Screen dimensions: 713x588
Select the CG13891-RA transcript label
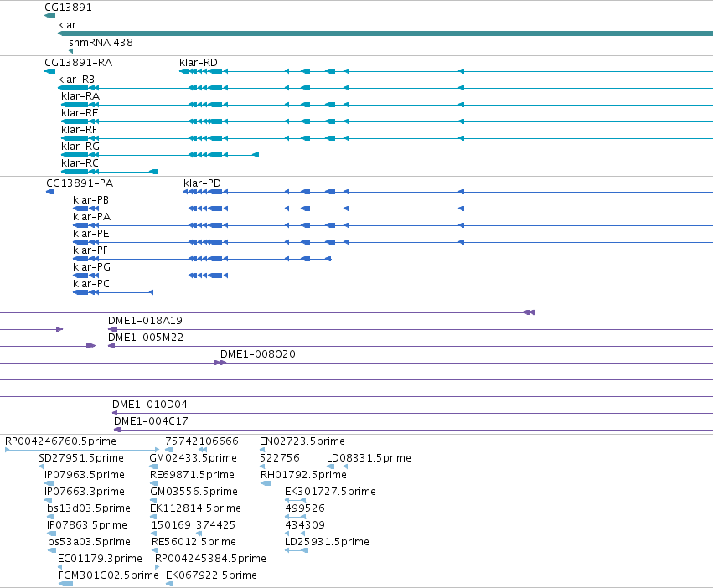coord(78,62)
